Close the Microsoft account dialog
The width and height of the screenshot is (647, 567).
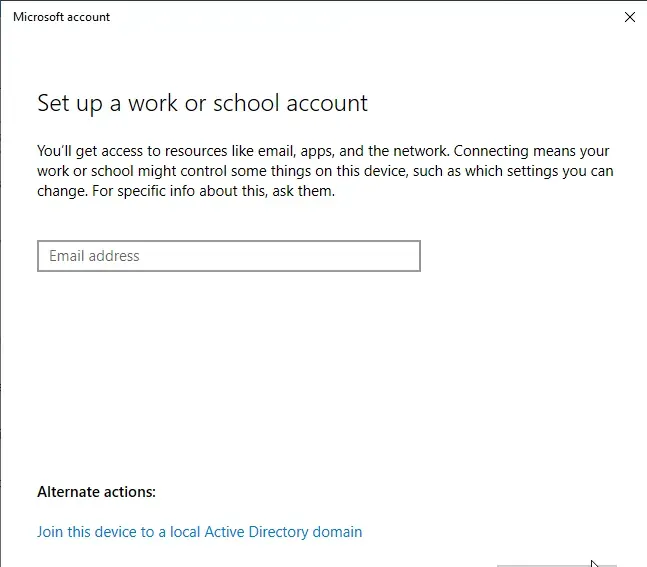[629, 17]
